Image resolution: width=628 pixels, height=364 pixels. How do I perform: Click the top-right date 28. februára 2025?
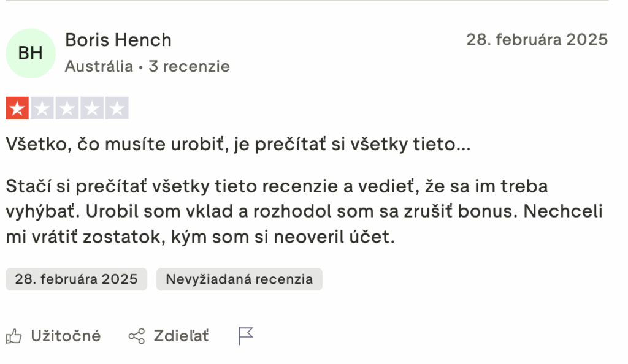pyautogui.click(x=537, y=40)
